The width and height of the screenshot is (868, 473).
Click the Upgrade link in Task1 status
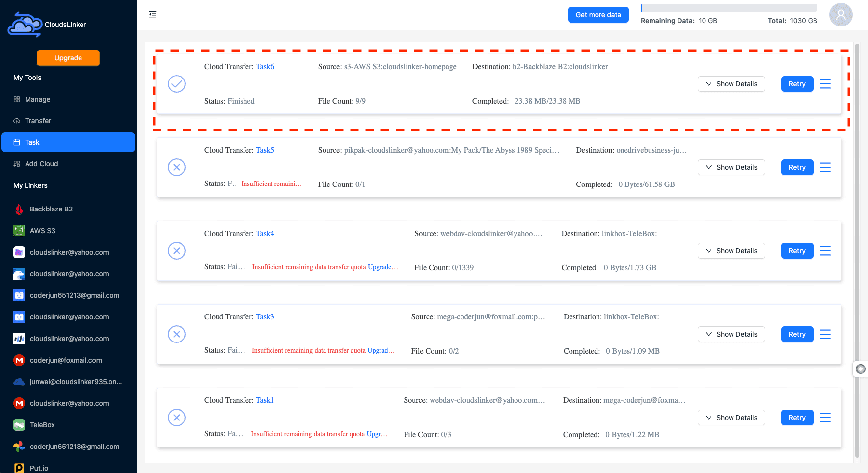tap(377, 434)
